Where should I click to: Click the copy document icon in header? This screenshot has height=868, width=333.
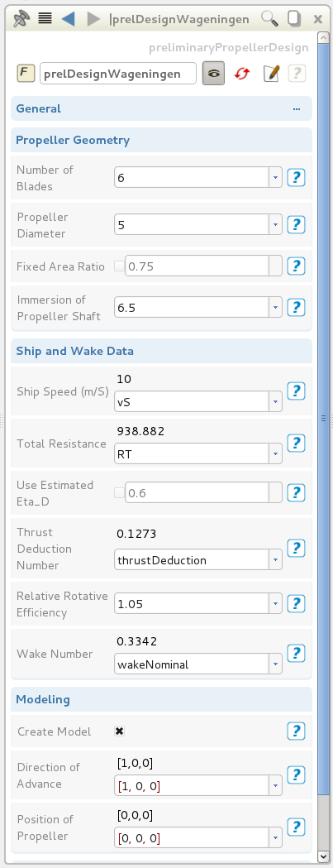point(293,19)
